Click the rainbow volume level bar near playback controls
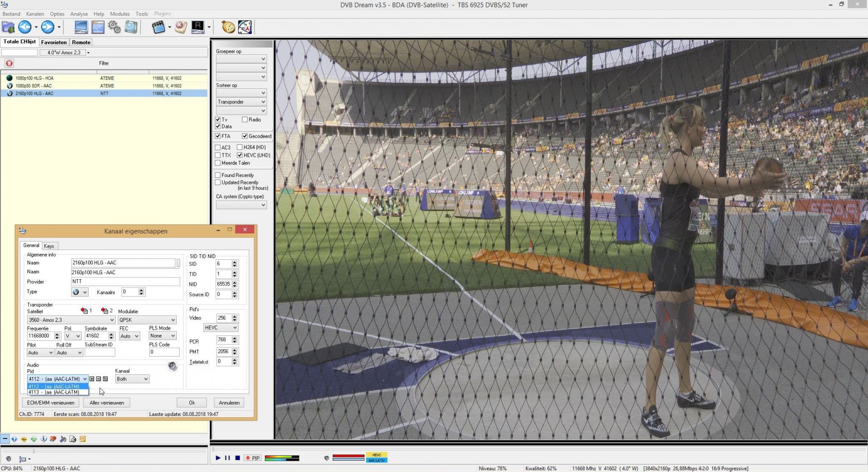868x472 pixels. 282,458
